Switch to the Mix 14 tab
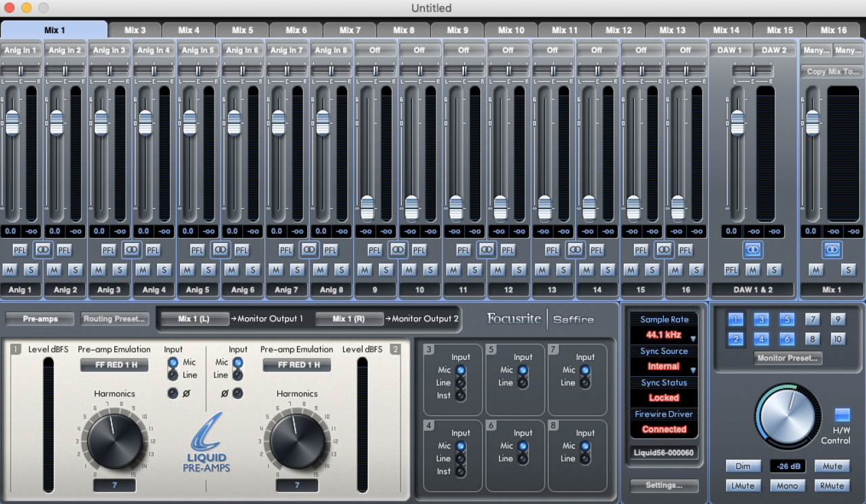Viewport: 866px width, 504px height. tap(726, 30)
